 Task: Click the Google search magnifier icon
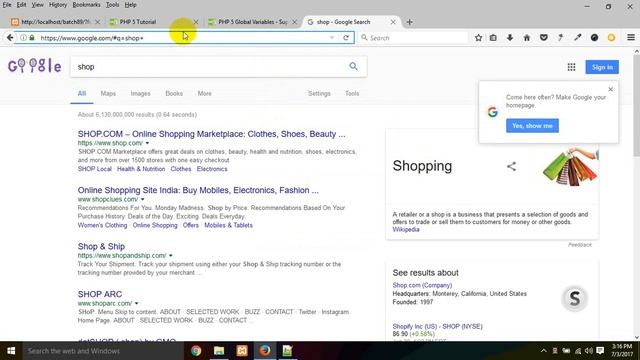[x=353, y=67]
